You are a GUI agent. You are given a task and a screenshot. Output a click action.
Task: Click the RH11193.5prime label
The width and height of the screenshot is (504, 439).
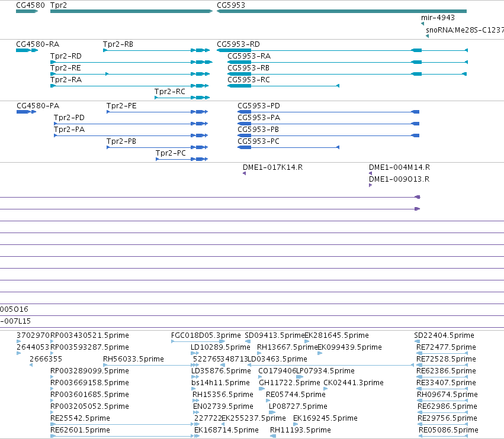pos(300,430)
